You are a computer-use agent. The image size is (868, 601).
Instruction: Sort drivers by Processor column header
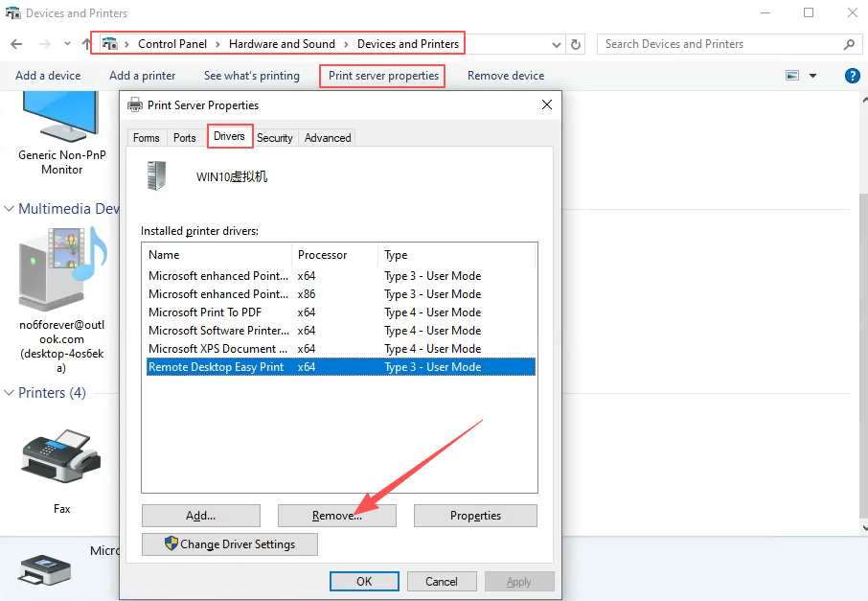pyautogui.click(x=335, y=255)
